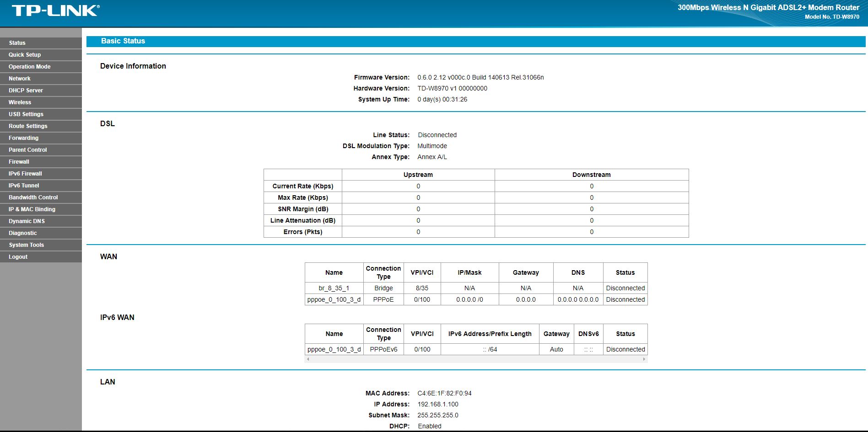The height and width of the screenshot is (432, 868).
Task: Select Diagnostic in sidebar
Action: (x=41, y=233)
